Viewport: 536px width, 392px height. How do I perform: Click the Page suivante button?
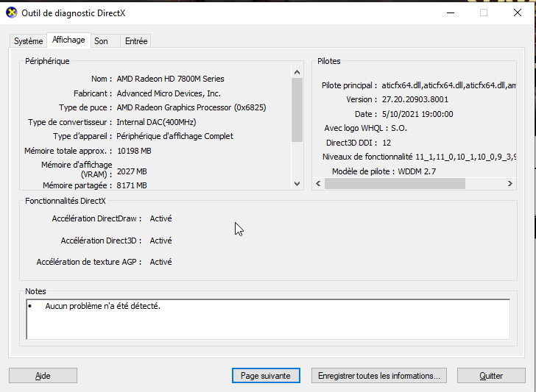click(266, 376)
